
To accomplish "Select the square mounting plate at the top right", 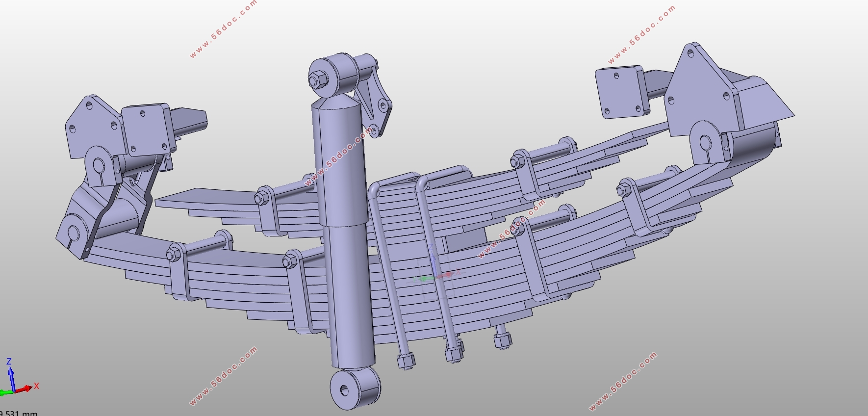I will (620, 92).
